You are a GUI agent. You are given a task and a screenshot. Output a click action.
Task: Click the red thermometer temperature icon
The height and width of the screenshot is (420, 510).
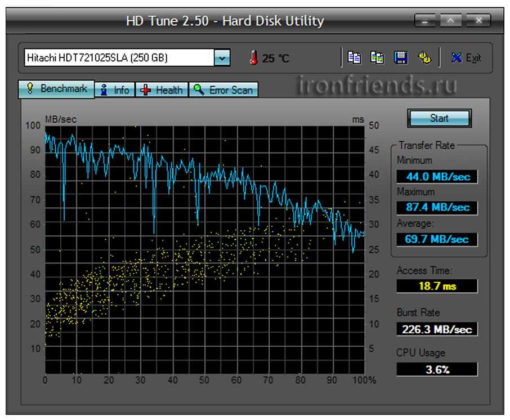pyautogui.click(x=254, y=57)
